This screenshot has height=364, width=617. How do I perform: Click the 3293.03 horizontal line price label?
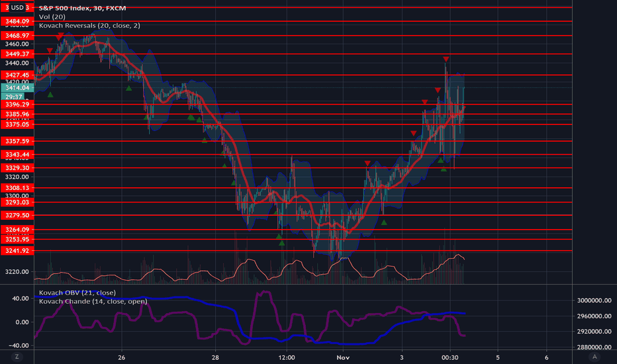17,202
